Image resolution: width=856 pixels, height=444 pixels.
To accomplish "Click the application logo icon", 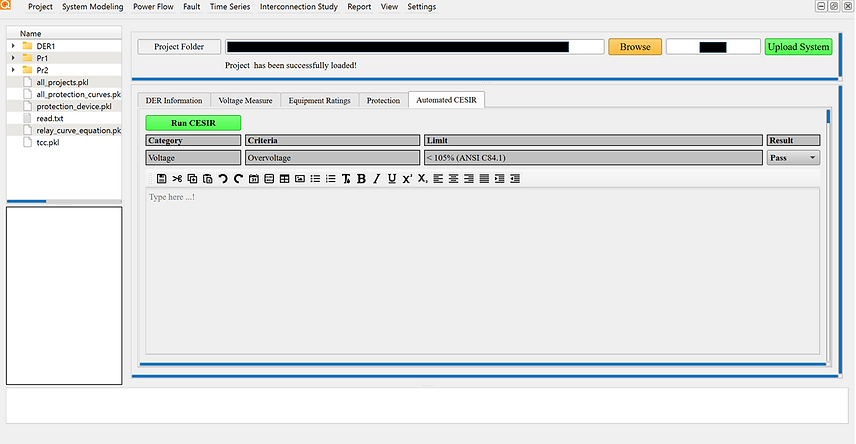I will tap(5, 4).
